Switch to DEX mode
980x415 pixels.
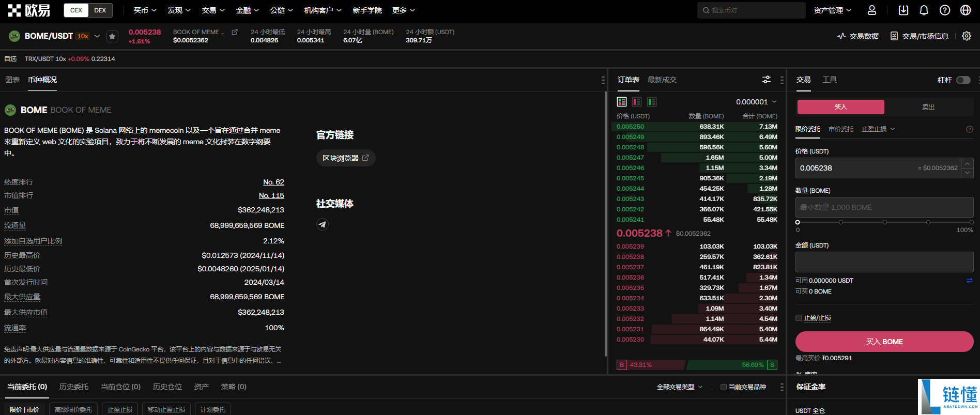tap(100, 10)
